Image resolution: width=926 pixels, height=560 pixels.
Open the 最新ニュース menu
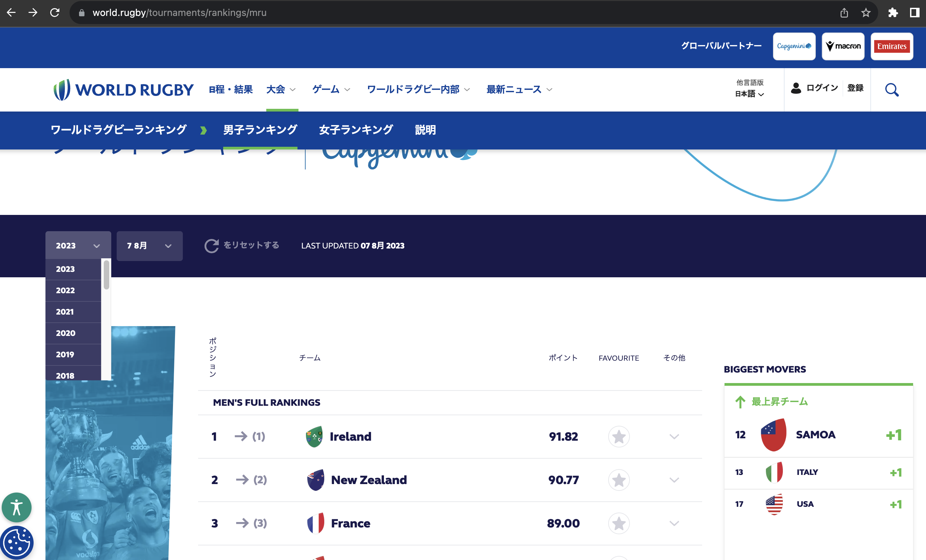click(x=513, y=89)
